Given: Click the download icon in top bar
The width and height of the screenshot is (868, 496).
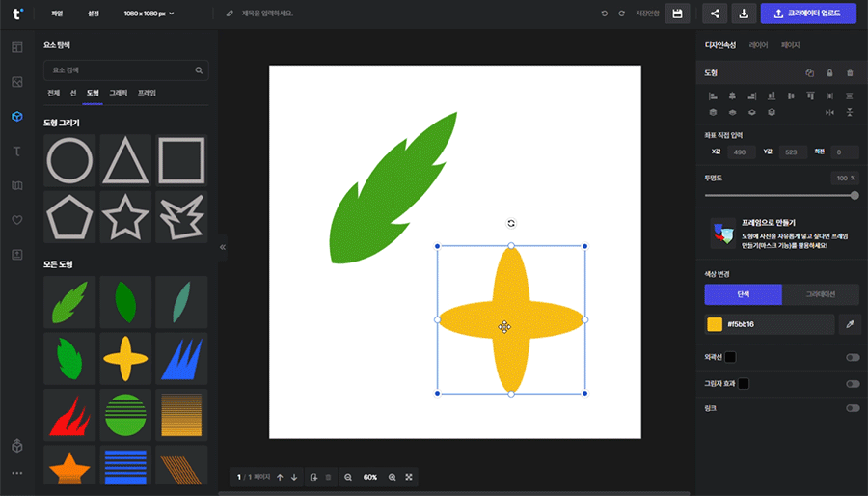Looking at the screenshot, I should click(744, 14).
